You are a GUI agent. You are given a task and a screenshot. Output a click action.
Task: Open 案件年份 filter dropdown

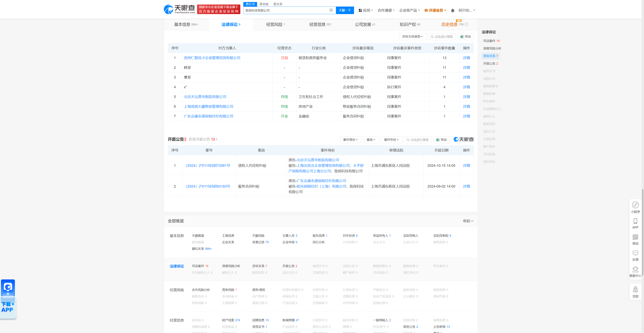pos(391,140)
